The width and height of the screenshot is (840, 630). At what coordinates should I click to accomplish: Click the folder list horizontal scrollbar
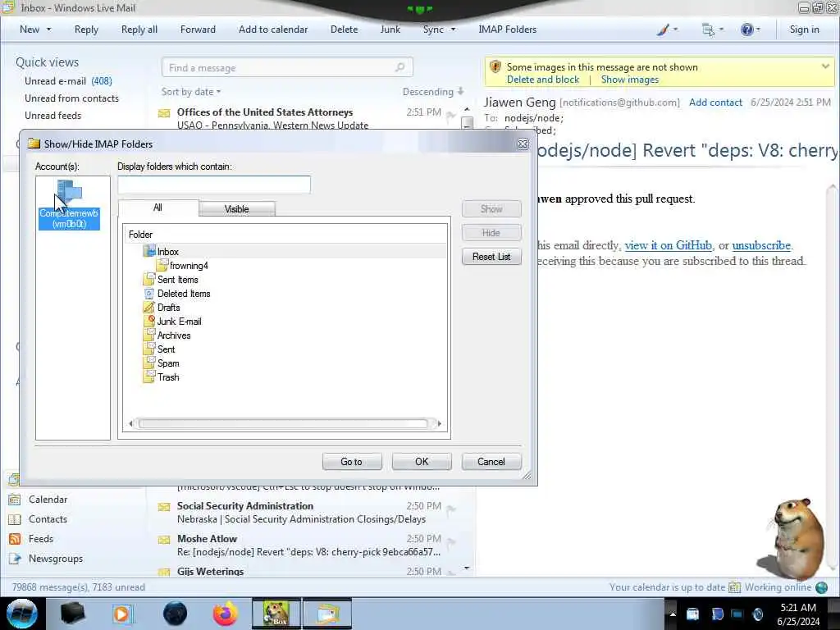283,424
